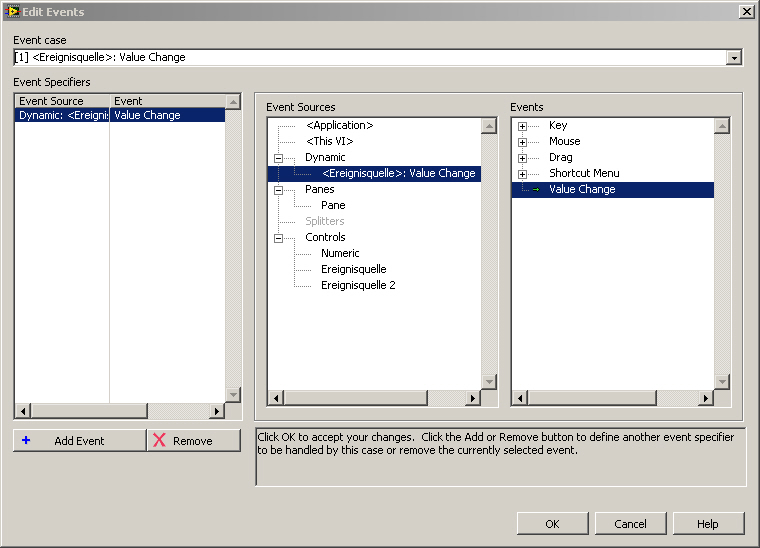The image size is (760, 548).
Task: Select the Panes node label
Action: pos(320,189)
